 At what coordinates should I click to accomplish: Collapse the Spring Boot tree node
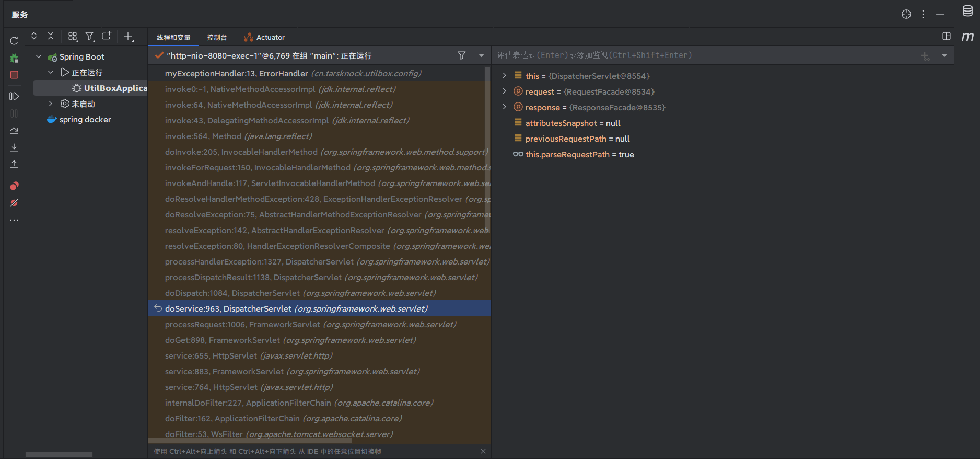point(39,56)
